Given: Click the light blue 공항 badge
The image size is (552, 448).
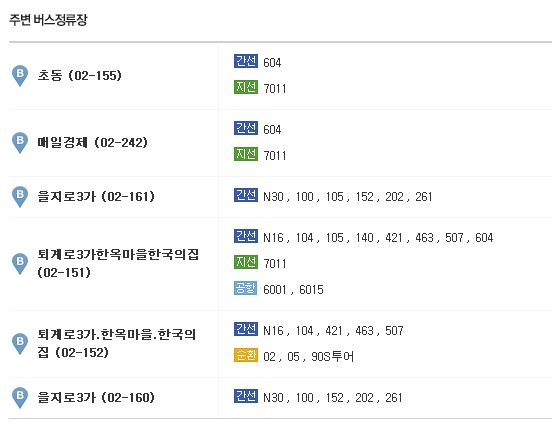Looking at the screenshot, I should click(245, 288).
